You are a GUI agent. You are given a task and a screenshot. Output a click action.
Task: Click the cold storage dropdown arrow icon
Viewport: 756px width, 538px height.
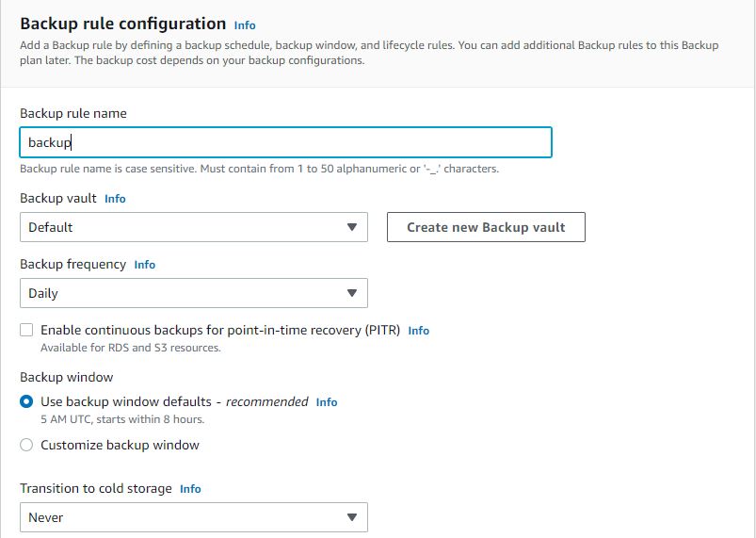(351, 517)
